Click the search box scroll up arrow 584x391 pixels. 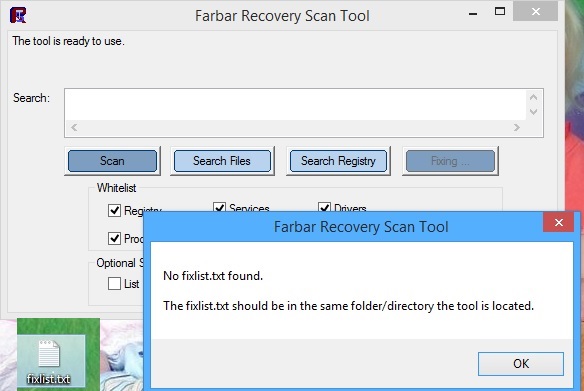(x=533, y=97)
